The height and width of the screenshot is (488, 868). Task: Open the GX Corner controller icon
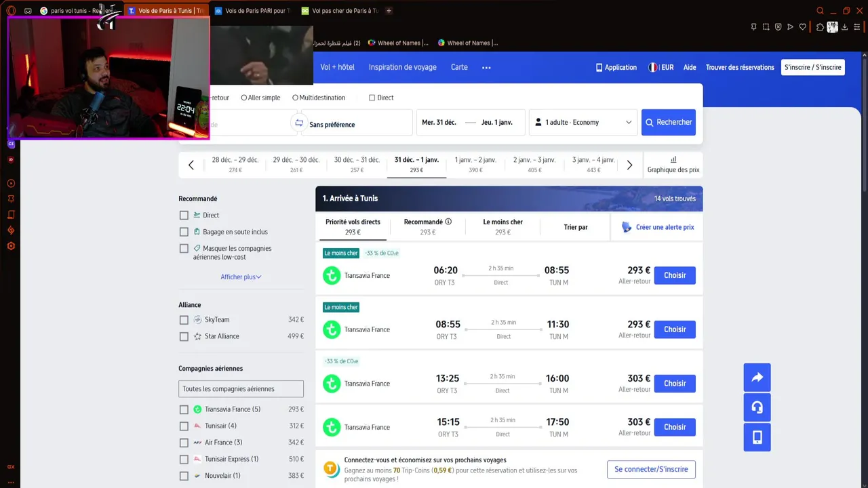tap(28, 11)
